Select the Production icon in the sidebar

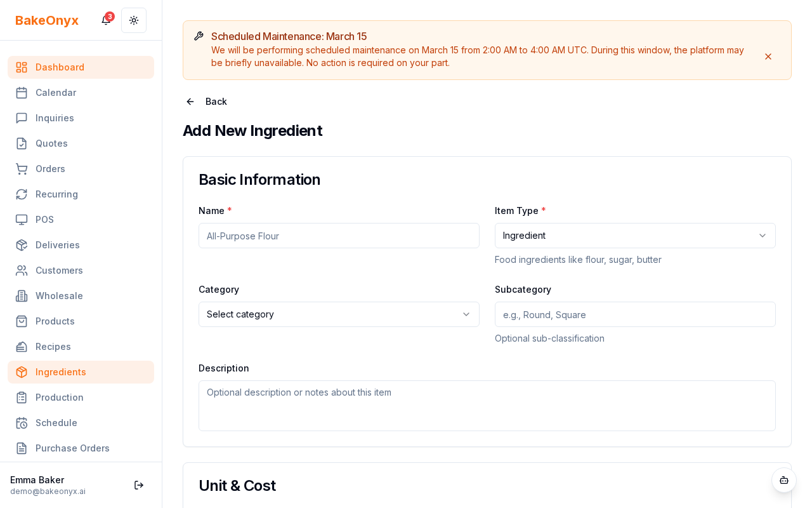[x=22, y=398]
